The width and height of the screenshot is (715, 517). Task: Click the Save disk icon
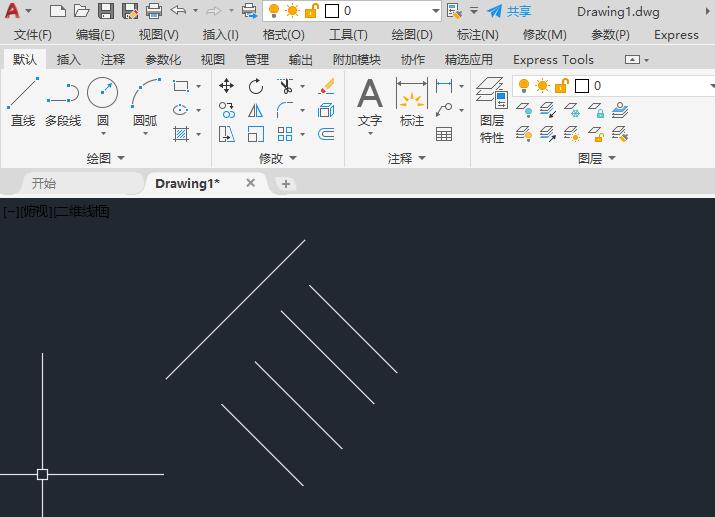point(106,11)
